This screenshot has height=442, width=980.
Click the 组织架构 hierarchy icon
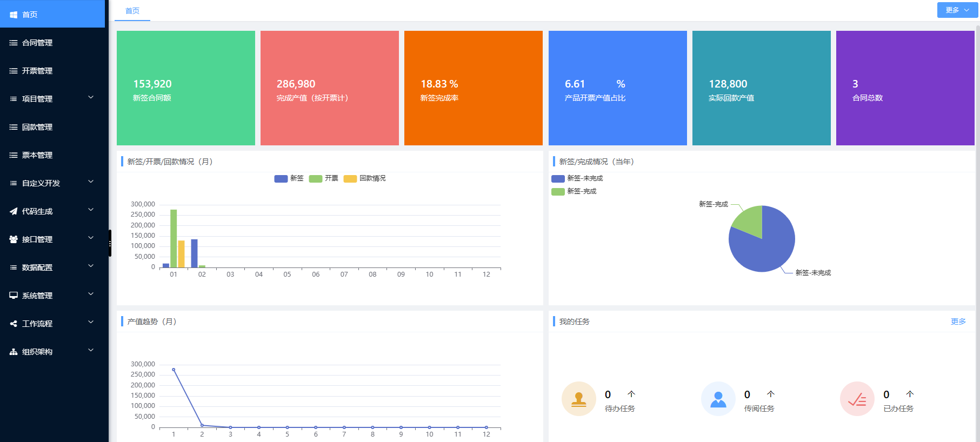(14, 352)
